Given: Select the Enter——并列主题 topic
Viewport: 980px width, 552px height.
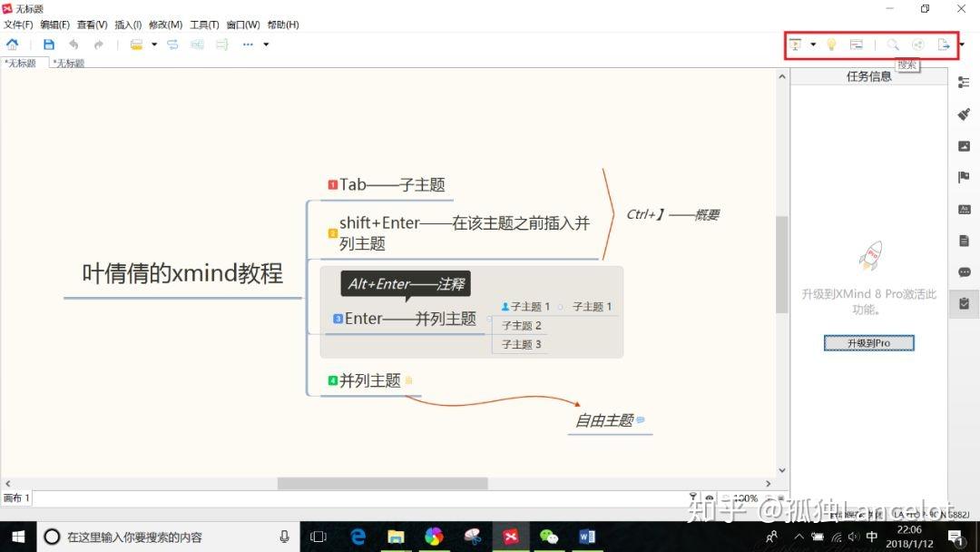Looking at the screenshot, I should point(405,319).
